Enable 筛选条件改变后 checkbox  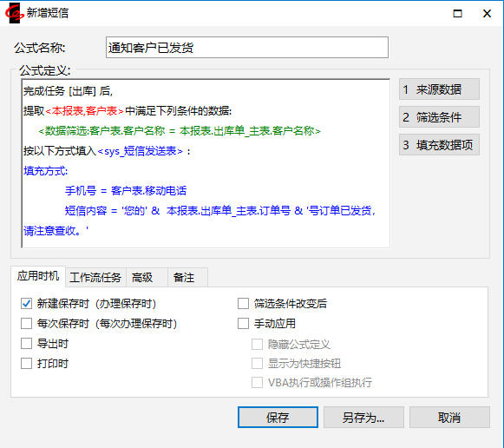(x=243, y=304)
